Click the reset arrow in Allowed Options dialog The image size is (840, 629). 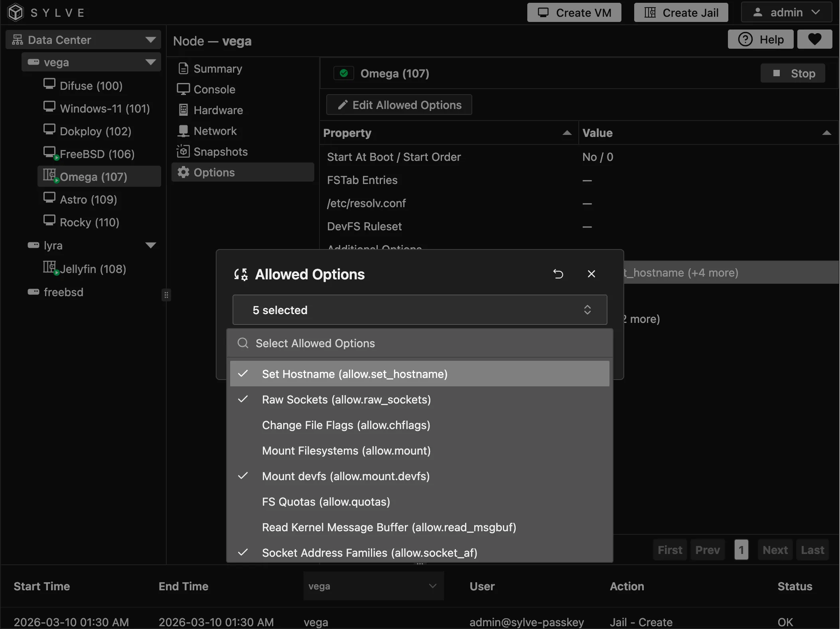pos(558,274)
